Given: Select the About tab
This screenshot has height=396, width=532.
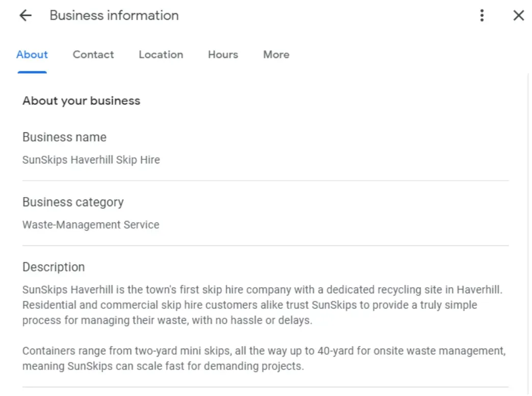Looking at the screenshot, I should click(32, 54).
